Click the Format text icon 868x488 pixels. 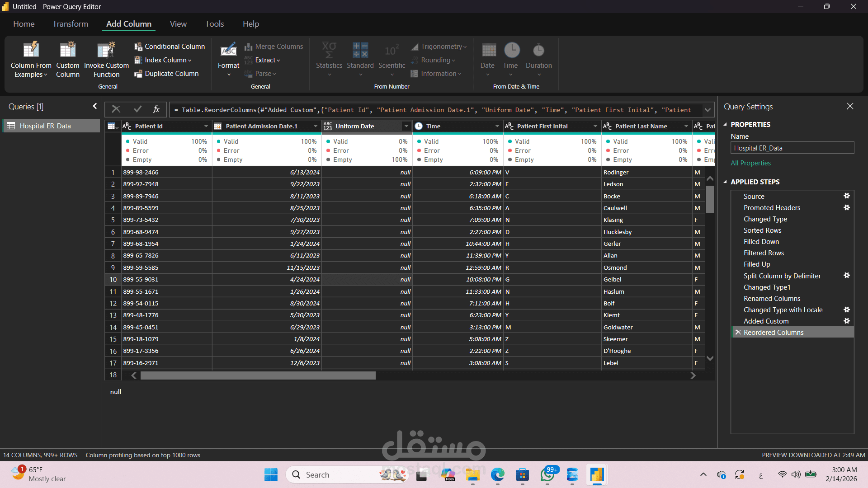click(x=228, y=51)
